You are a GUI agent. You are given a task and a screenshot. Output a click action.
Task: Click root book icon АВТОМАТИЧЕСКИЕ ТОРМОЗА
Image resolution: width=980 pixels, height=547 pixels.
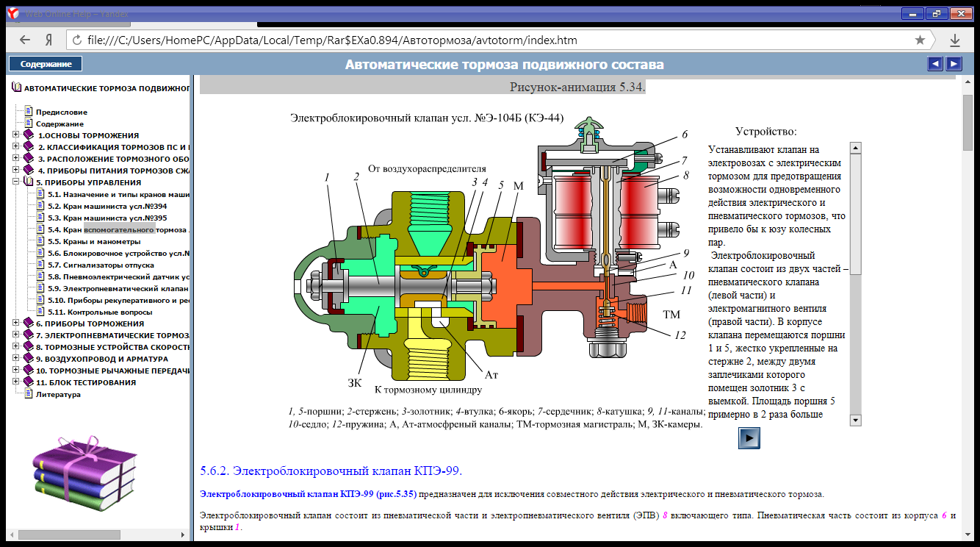(x=17, y=87)
